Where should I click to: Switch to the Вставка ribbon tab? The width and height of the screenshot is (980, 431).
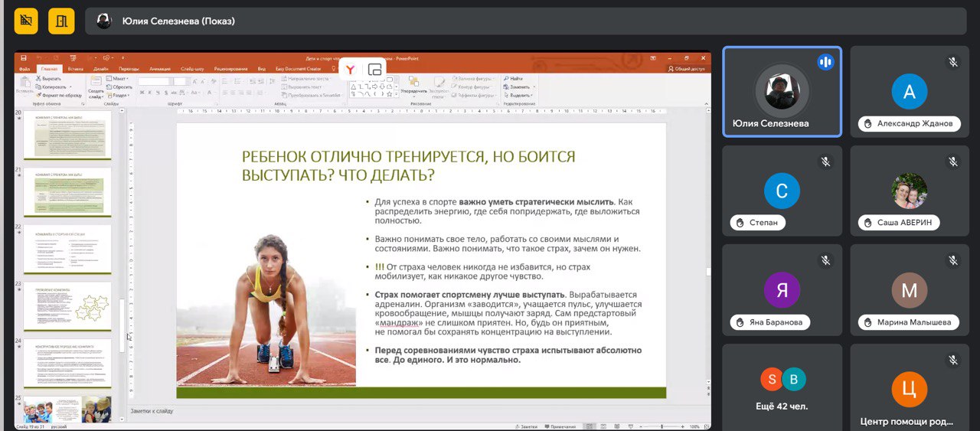(74, 68)
